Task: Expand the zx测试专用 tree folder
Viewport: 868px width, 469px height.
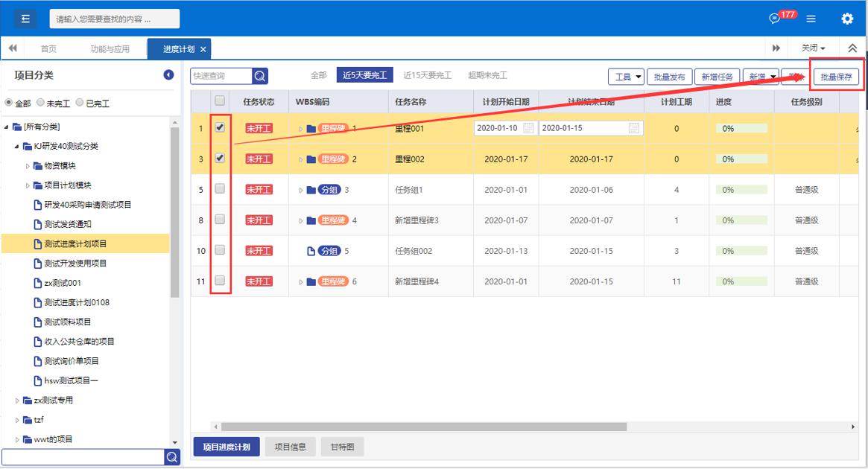Action: tap(18, 401)
